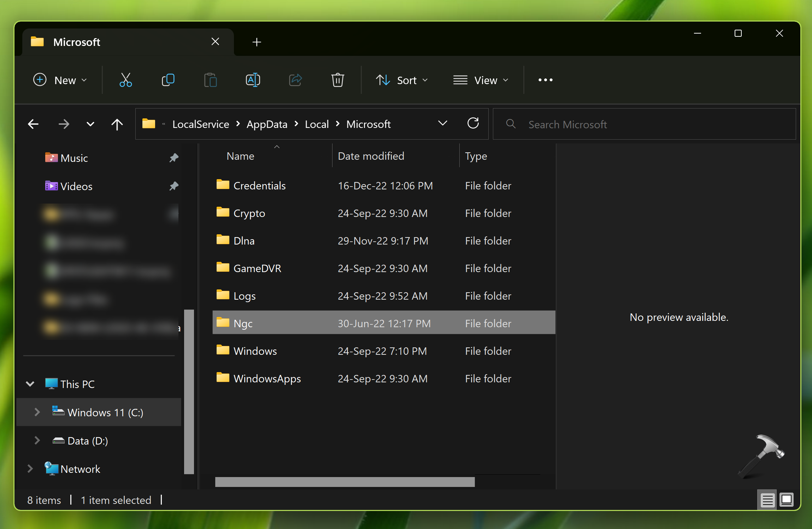Click the Delete icon in toolbar
The height and width of the screenshot is (529, 812).
coord(338,80)
